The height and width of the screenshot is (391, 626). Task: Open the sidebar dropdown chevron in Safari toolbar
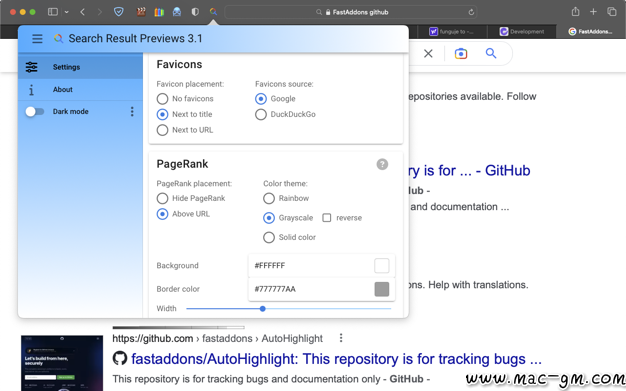[67, 12]
